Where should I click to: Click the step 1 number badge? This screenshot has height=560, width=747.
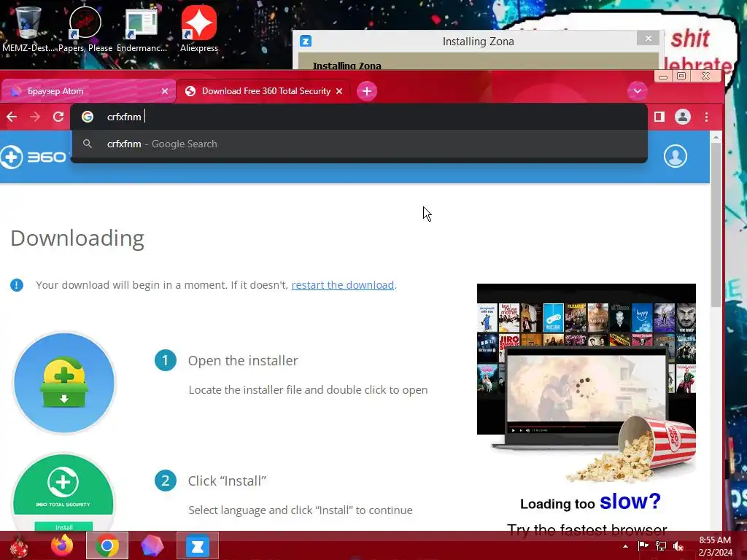166,360
